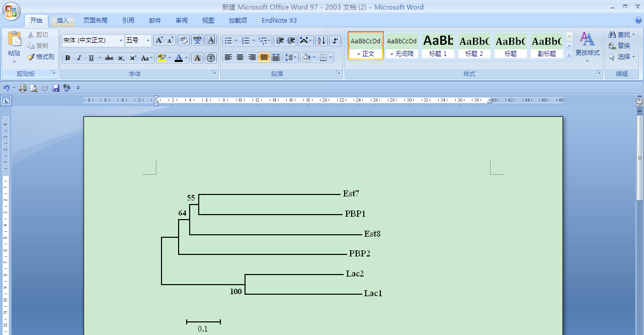644x335 pixels.
Task: Apply subscript formatting
Action: (x=121, y=58)
